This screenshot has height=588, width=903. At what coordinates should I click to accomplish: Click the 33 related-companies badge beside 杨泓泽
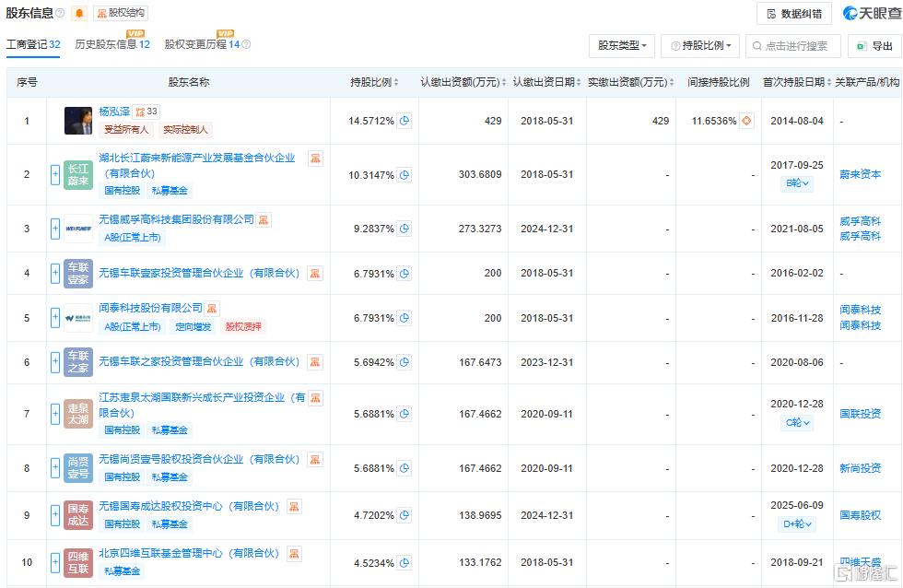click(147, 112)
